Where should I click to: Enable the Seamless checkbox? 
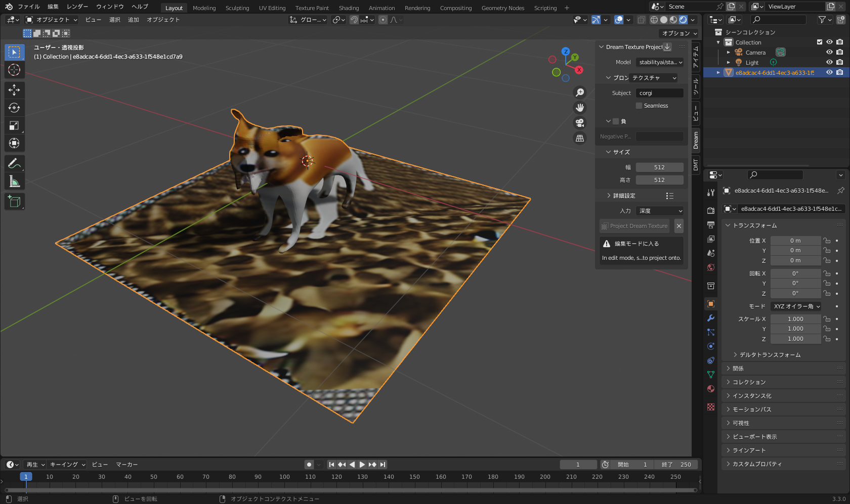tap(639, 105)
